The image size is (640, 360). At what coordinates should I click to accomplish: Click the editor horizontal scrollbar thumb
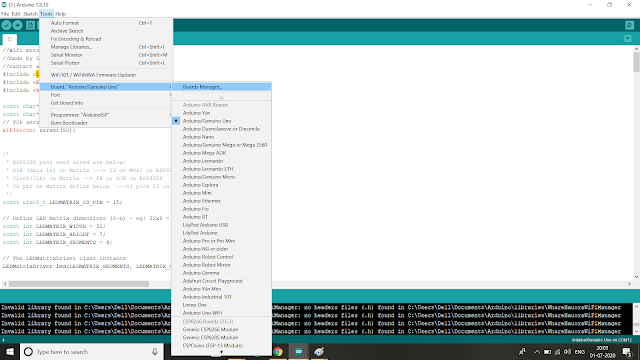point(79,284)
